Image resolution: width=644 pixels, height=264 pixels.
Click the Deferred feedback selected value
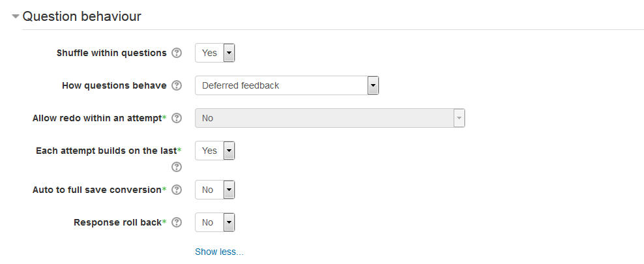tap(241, 85)
